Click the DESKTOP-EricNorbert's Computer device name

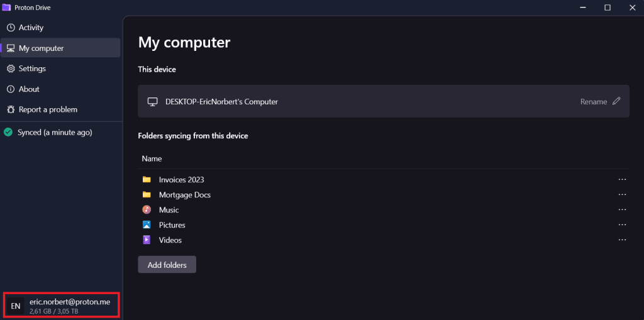coord(221,101)
